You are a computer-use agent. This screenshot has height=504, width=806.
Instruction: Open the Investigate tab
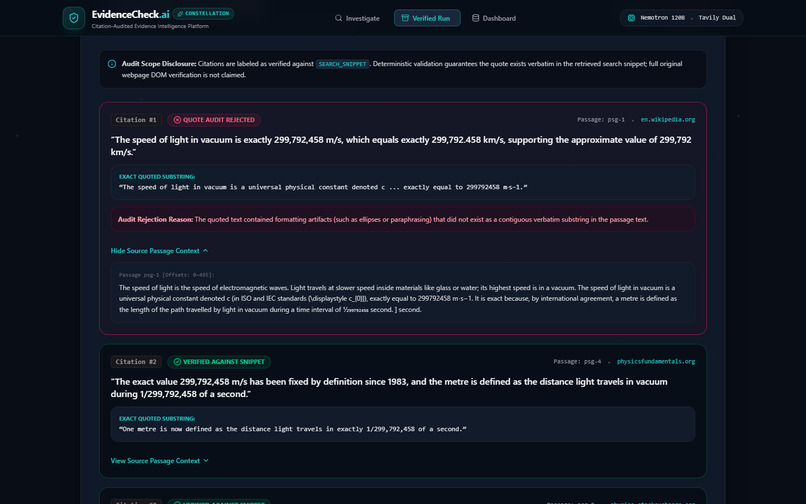pyautogui.click(x=357, y=18)
